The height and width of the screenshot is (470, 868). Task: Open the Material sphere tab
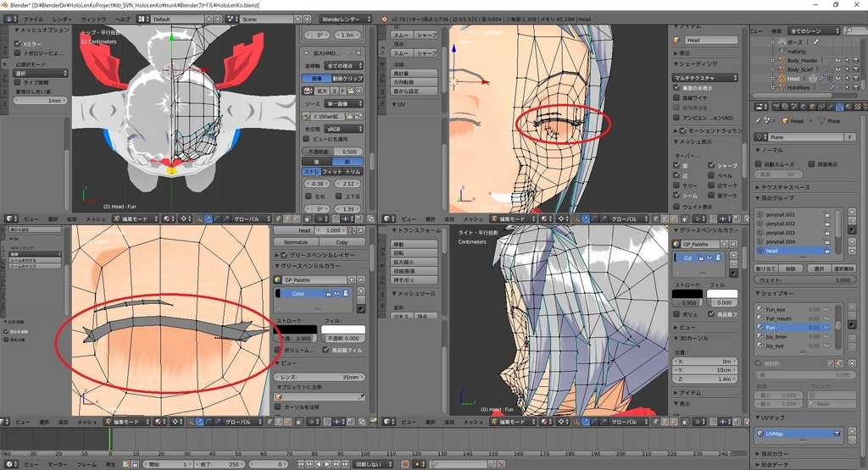click(848, 106)
